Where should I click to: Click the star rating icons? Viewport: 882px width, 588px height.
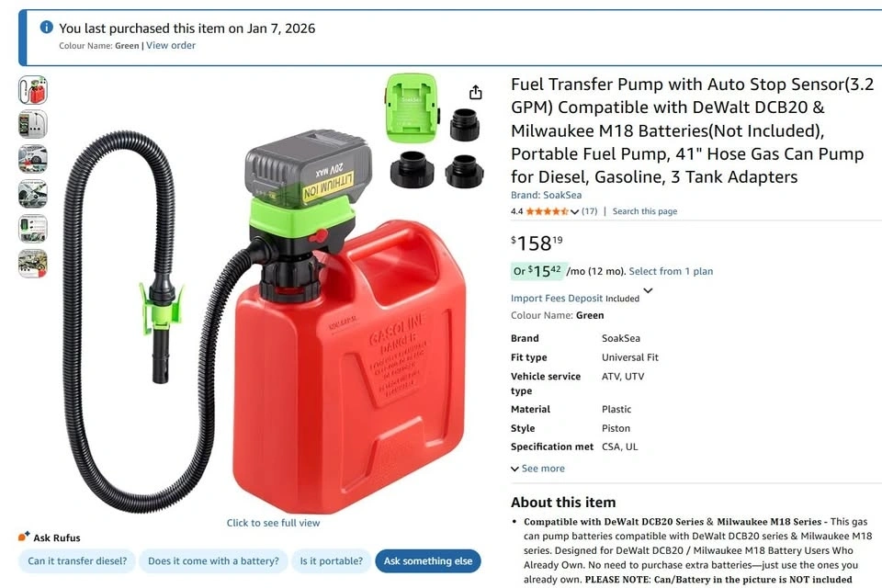[x=547, y=211]
